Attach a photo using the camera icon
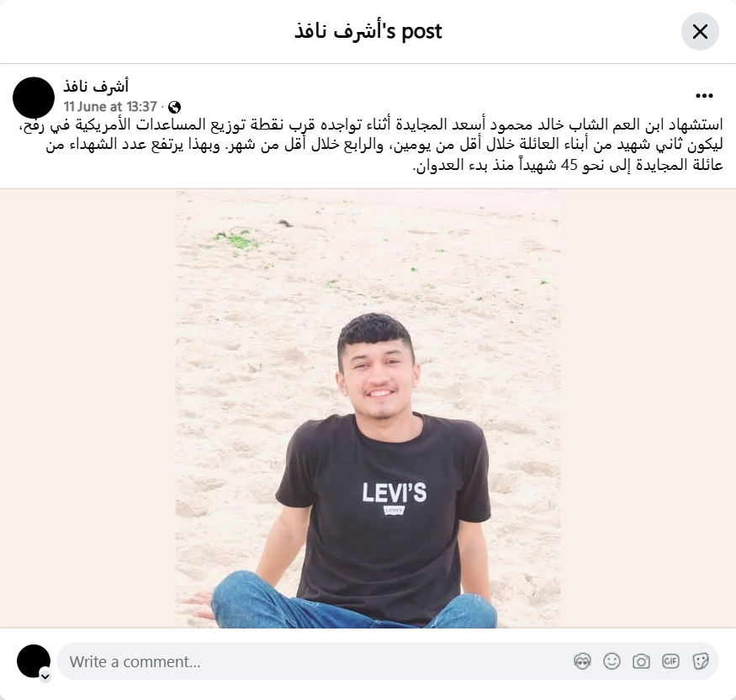The height and width of the screenshot is (700, 736). (x=641, y=661)
